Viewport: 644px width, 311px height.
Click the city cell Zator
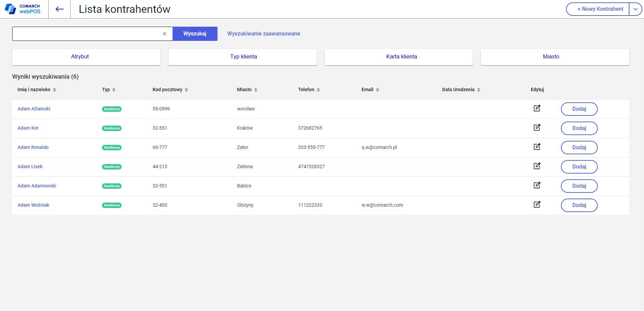pyautogui.click(x=242, y=147)
